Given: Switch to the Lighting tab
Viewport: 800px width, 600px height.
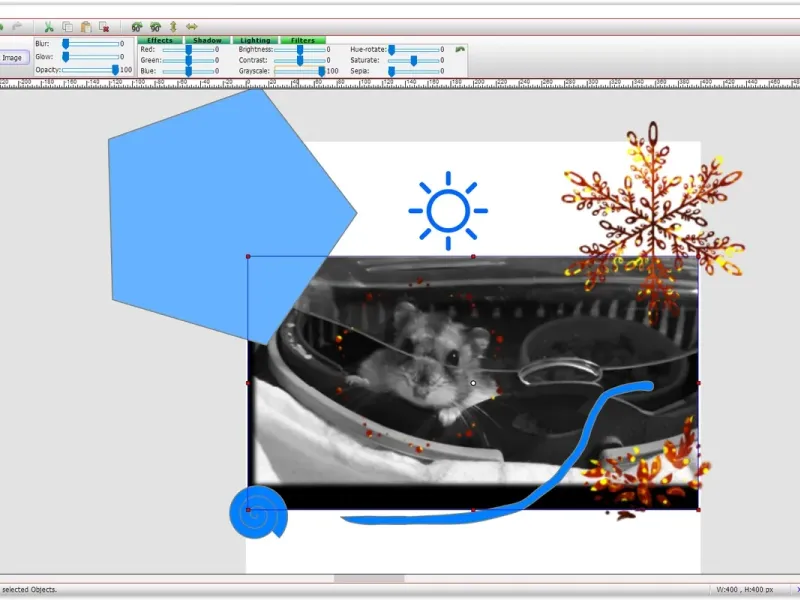Looking at the screenshot, I should (x=255, y=40).
